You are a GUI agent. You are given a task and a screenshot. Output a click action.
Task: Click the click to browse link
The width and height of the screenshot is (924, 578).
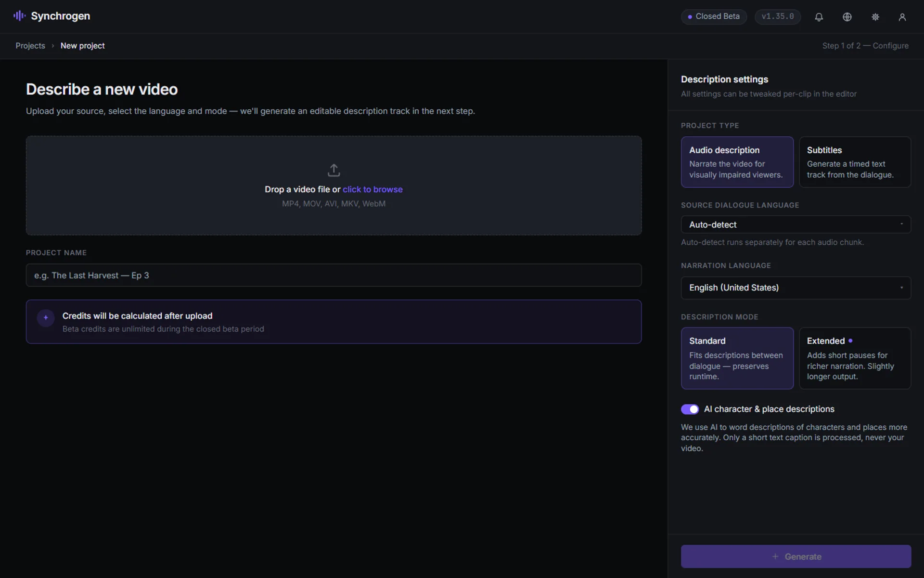pos(372,189)
